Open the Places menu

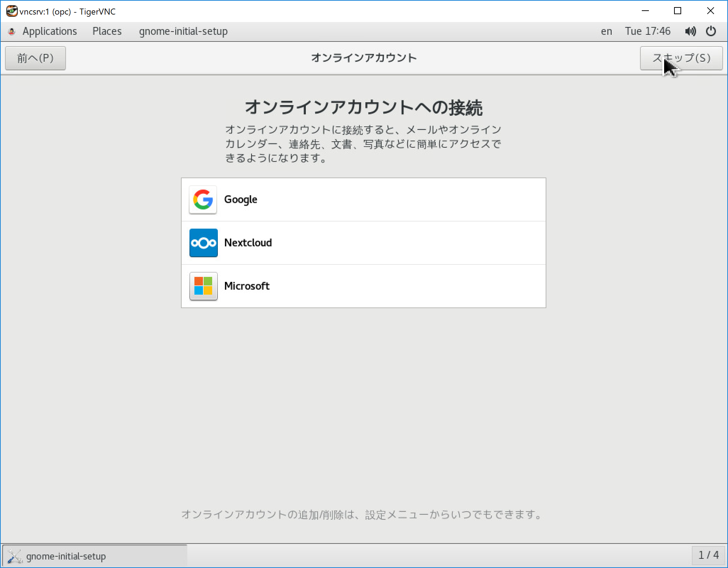pyautogui.click(x=107, y=31)
